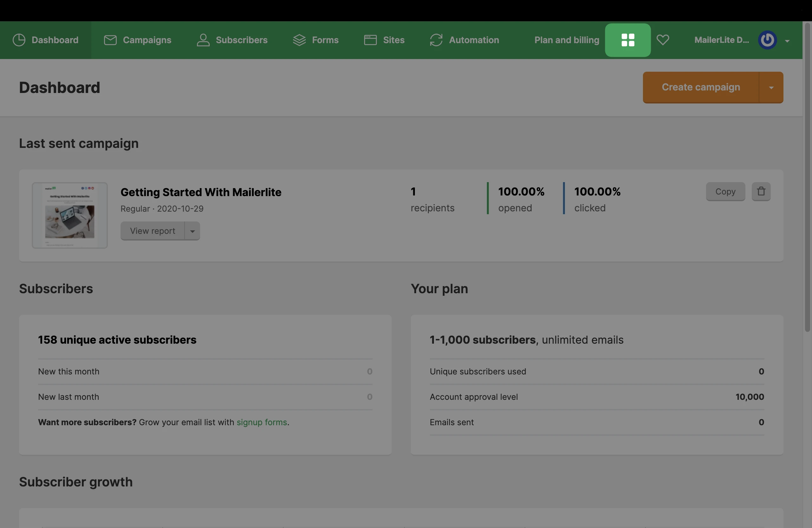Click the Sites browser window icon
The height and width of the screenshot is (528, 812).
coord(370,40)
